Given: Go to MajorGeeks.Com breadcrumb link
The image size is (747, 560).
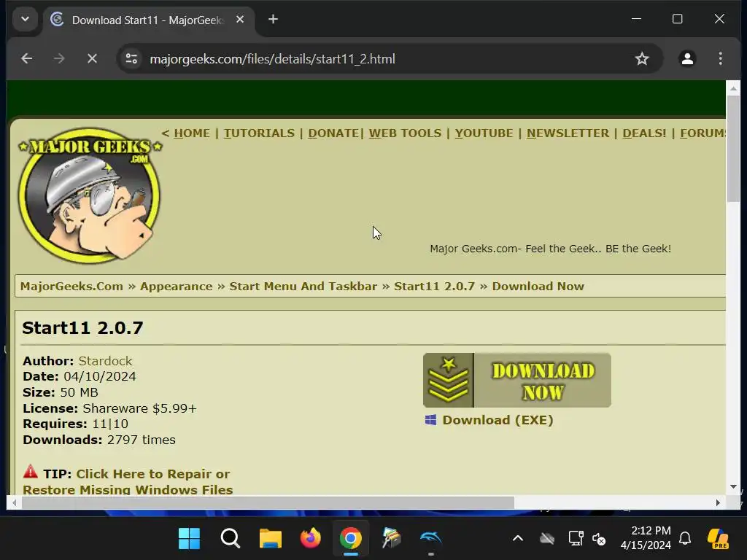Looking at the screenshot, I should (71, 286).
